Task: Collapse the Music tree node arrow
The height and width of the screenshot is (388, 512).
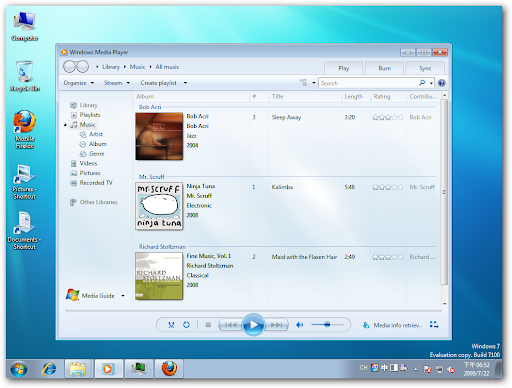Action: coord(65,125)
